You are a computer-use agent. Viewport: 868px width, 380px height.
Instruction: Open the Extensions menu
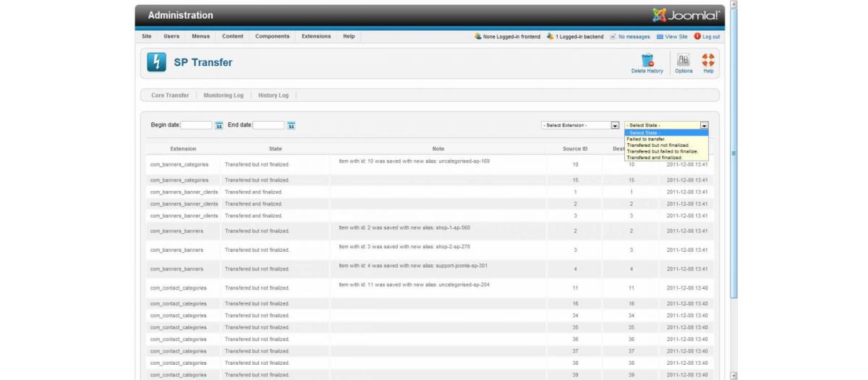coord(316,36)
